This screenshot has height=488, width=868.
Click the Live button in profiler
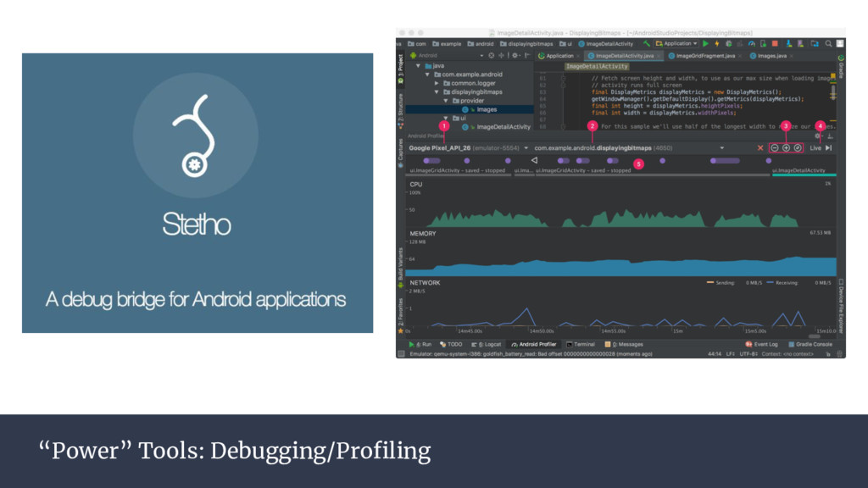(815, 147)
